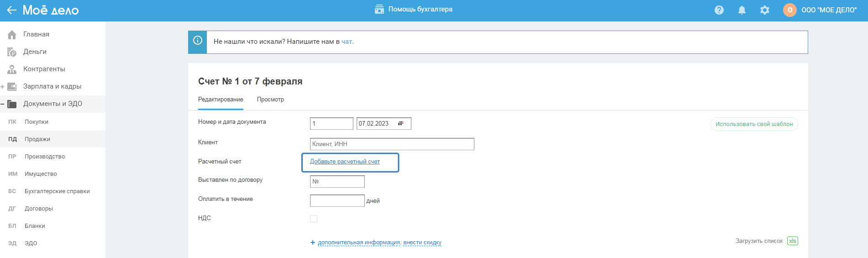Click the Клиент, ИНН input field
Viewport: 868px width, 258px height.
pos(392,144)
